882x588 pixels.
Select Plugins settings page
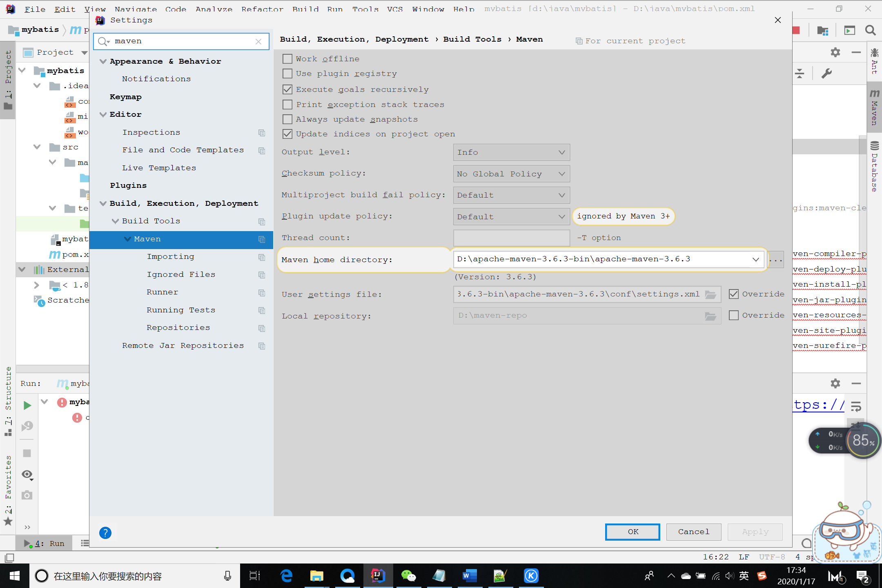(128, 185)
